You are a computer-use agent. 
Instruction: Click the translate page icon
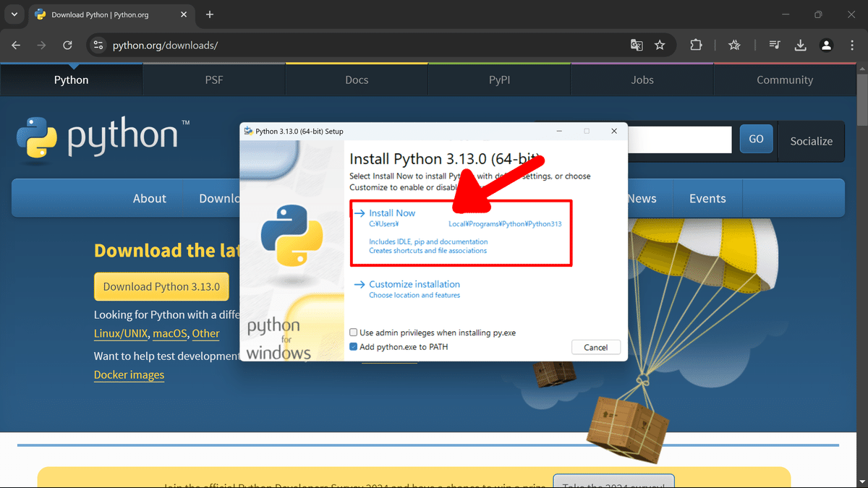[x=637, y=45]
